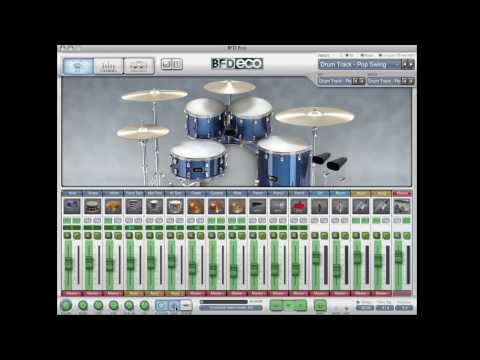The image size is (480, 360).
Task: Mute the Kick channel
Action: point(67,235)
